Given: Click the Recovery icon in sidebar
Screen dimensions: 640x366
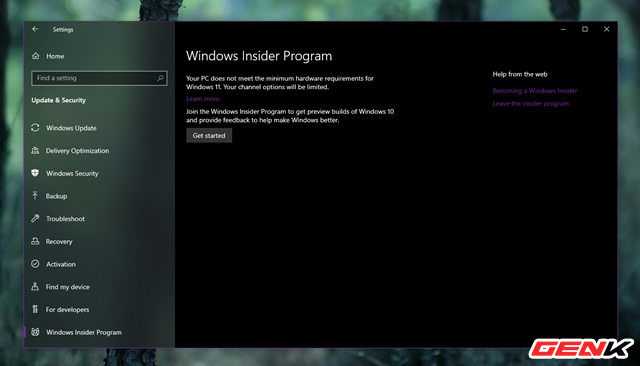Looking at the screenshot, I should (x=35, y=241).
